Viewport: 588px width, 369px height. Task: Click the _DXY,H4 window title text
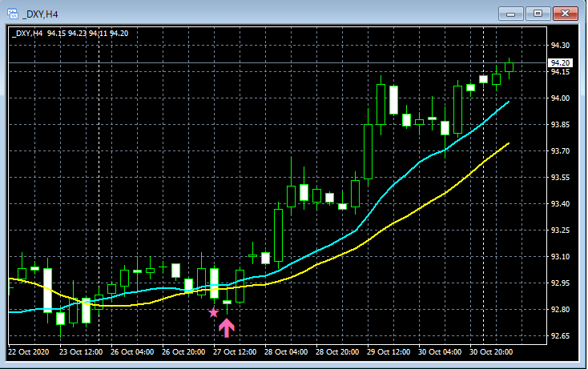tap(40, 14)
